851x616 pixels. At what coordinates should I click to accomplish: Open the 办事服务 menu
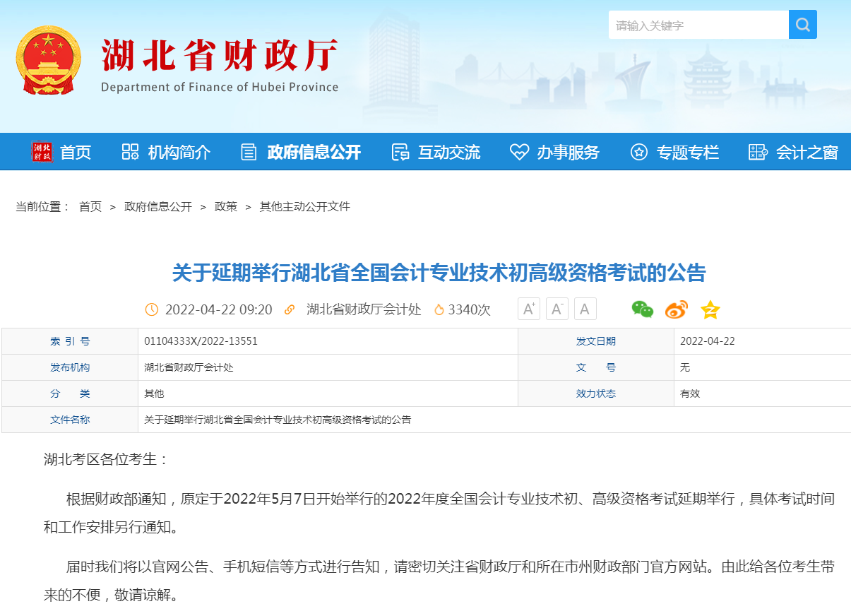pos(555,152)
